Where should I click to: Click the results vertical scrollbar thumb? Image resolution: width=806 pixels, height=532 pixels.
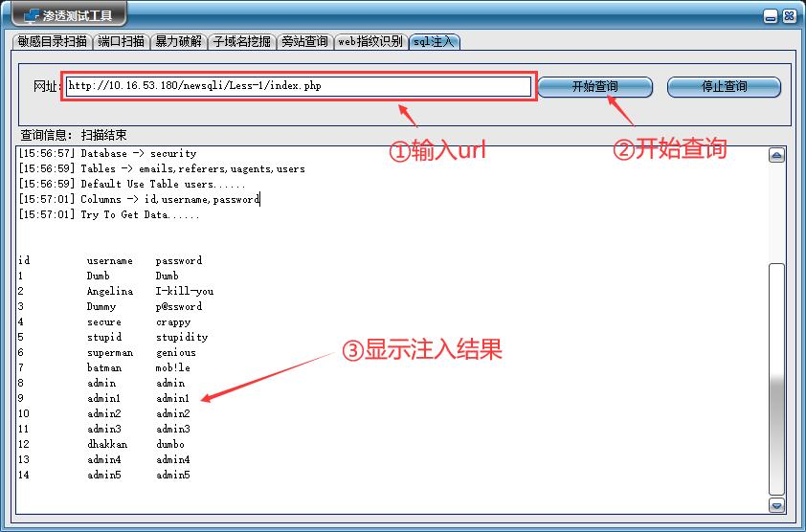coord(776,379)
